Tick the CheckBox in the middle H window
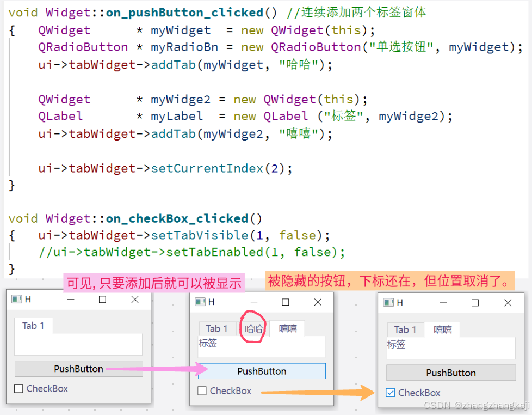 pos(202,390)
